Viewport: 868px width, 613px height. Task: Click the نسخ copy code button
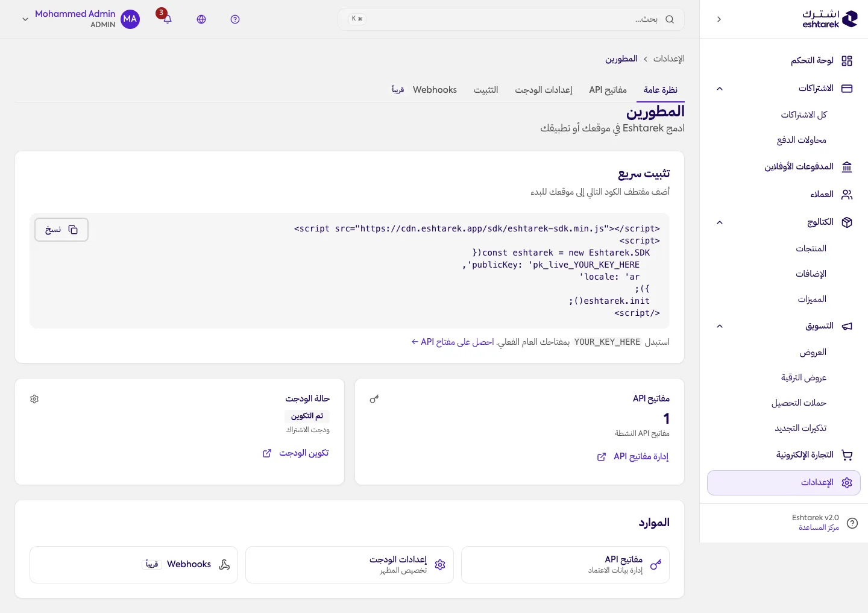click(x=61, y=230)
